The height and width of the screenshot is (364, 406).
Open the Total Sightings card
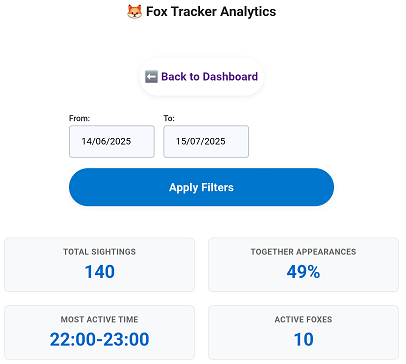pyautogui.click(x=99, y=265)
